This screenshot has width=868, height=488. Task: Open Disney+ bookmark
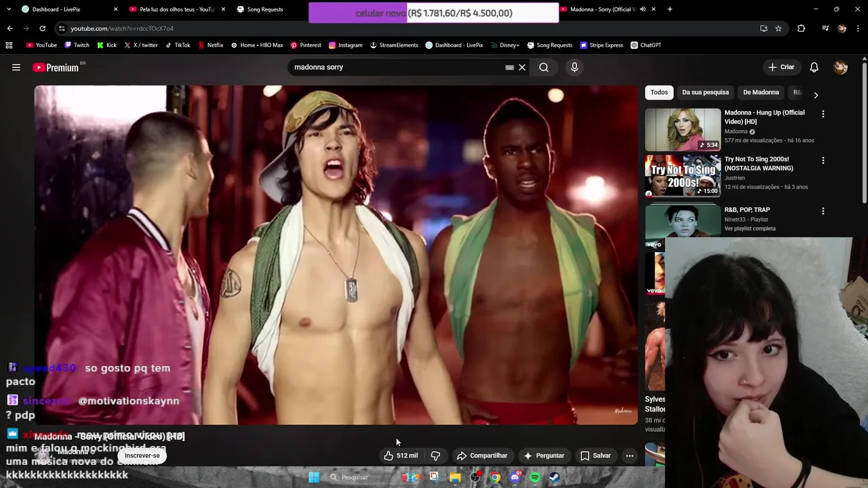coord(504,45)
